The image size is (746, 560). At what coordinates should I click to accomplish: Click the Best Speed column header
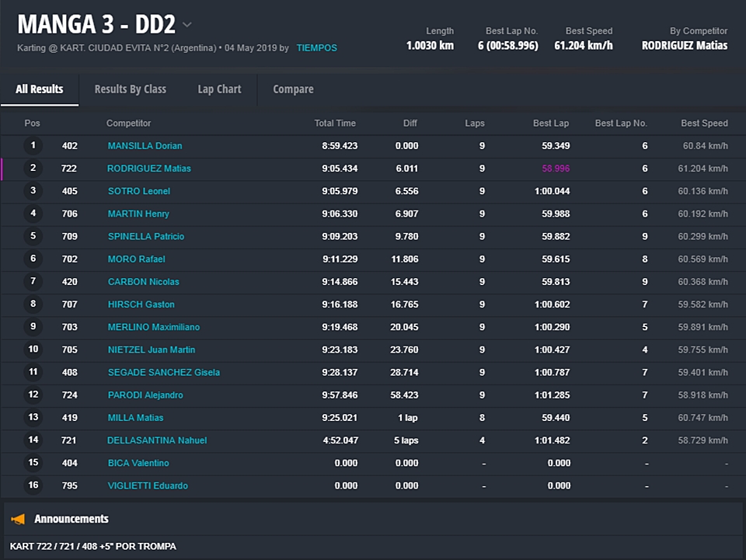coord(704,123)
